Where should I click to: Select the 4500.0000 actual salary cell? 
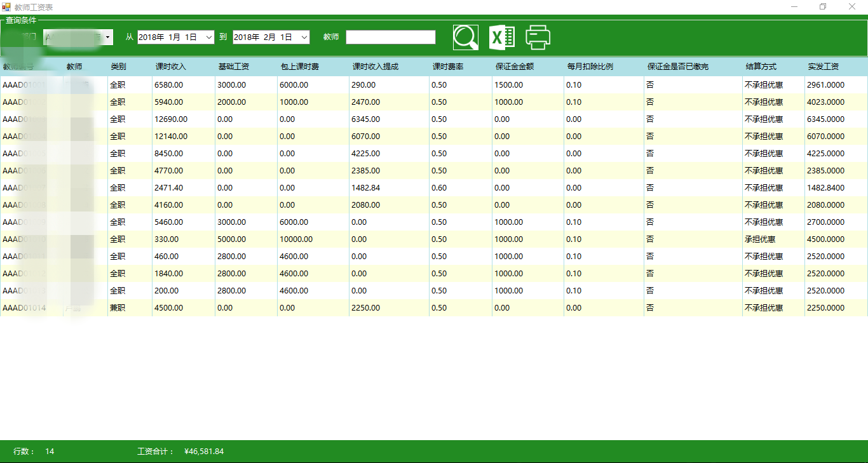[836, 239]
